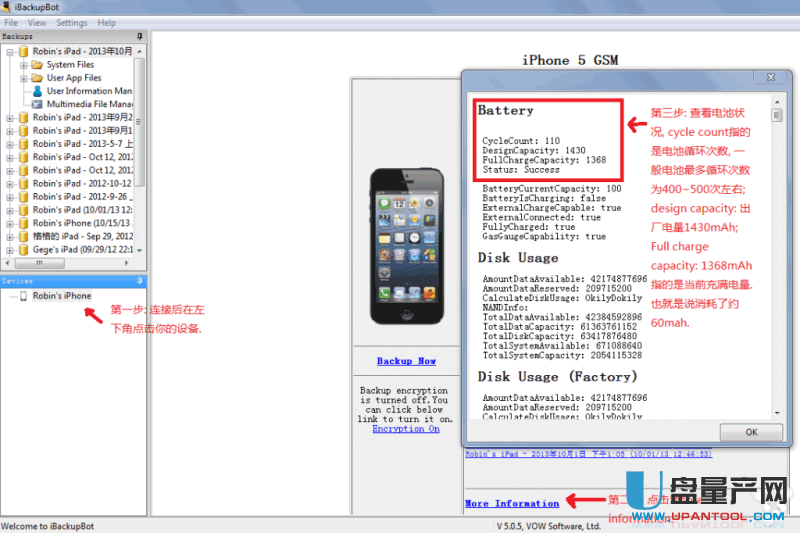Open the Help menu

pos(106,22)
